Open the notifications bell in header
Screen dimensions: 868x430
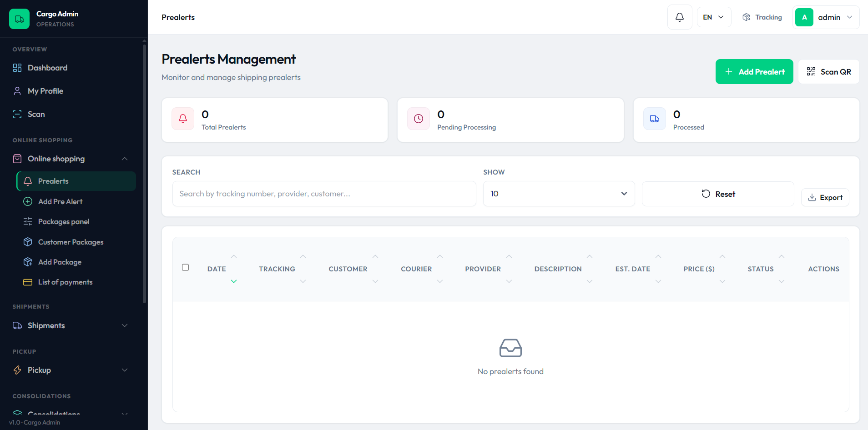click(680, 17)
